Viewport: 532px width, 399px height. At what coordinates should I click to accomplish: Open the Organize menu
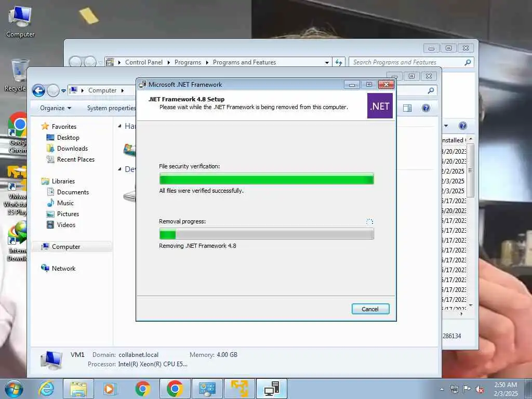[56, 108]
